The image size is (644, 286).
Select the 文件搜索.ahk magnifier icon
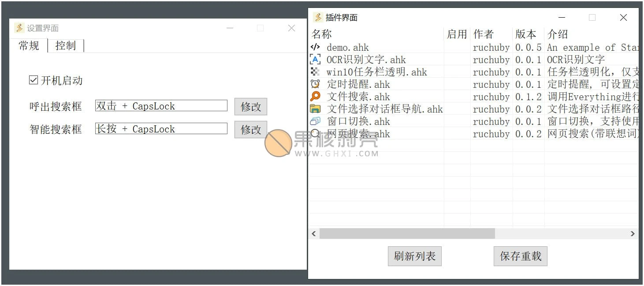(315, 97)
